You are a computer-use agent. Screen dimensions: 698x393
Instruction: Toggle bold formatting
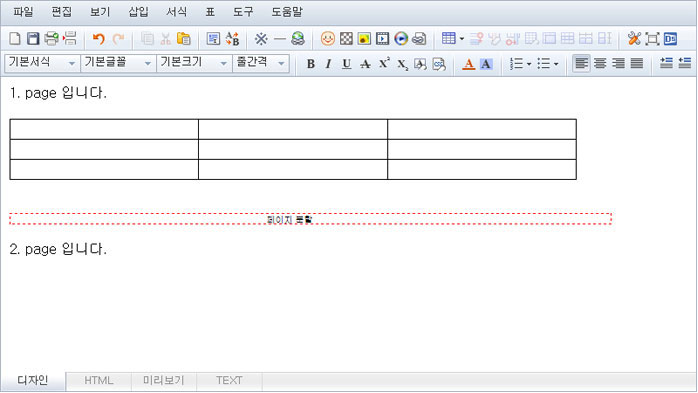pos(311,64)
